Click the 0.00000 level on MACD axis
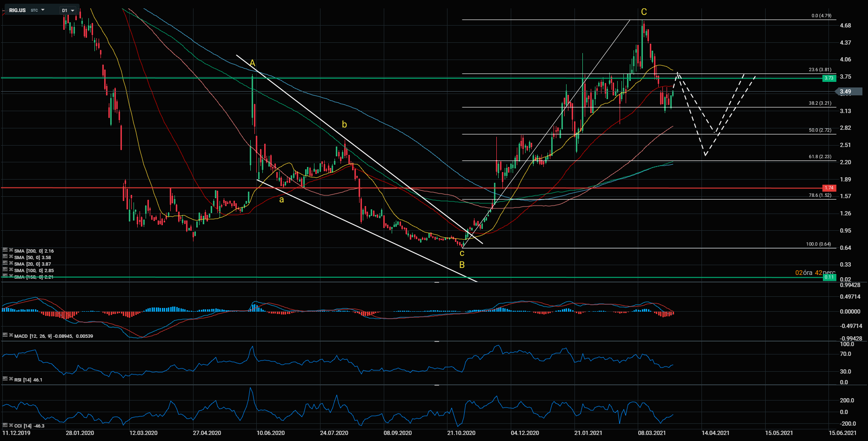Viewport: 868px width, 441px height. coord(850,312)
